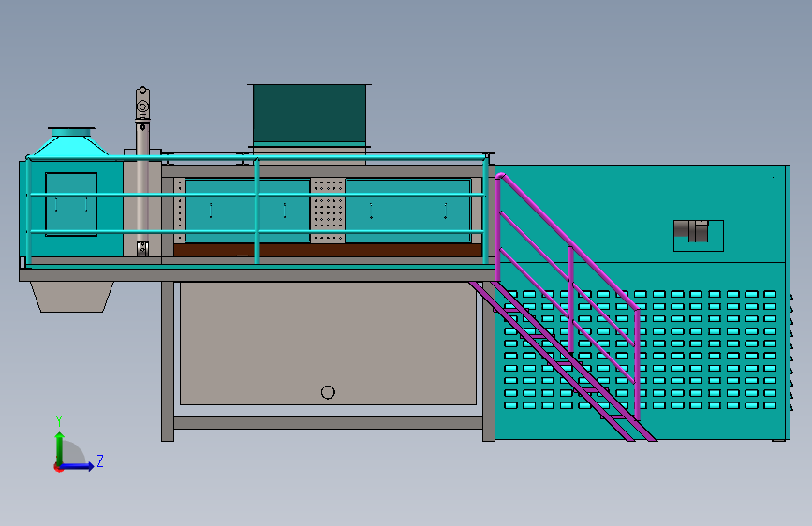The width and height of the screenshot is (812, 526).
Task: Select the magenta stair handrail
Action: 569,243
